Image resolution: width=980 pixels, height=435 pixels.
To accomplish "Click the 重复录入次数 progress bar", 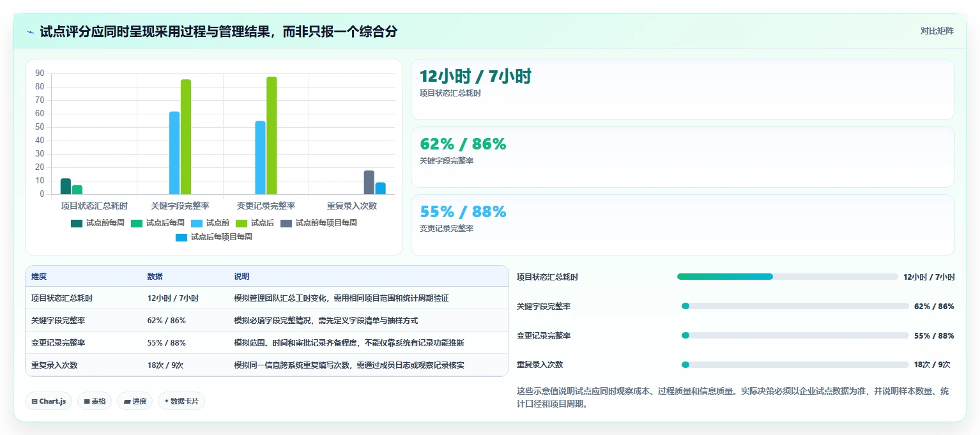I will [795, 365].
